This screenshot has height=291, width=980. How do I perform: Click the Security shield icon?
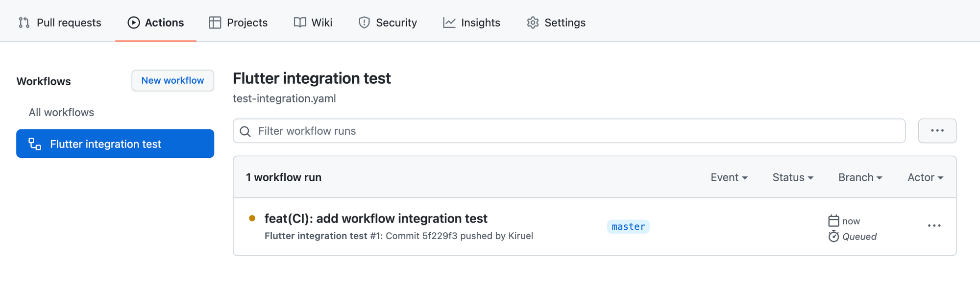pos(364,23)
